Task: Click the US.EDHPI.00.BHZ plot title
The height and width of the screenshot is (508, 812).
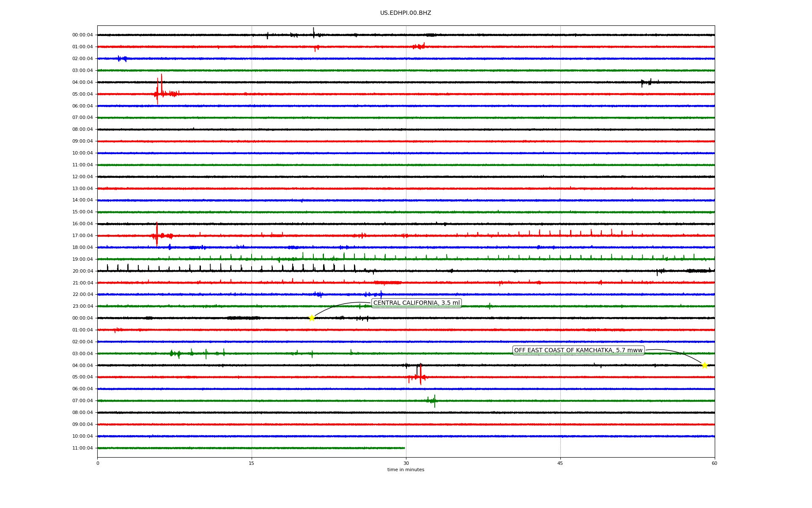Action: point(406,13)
